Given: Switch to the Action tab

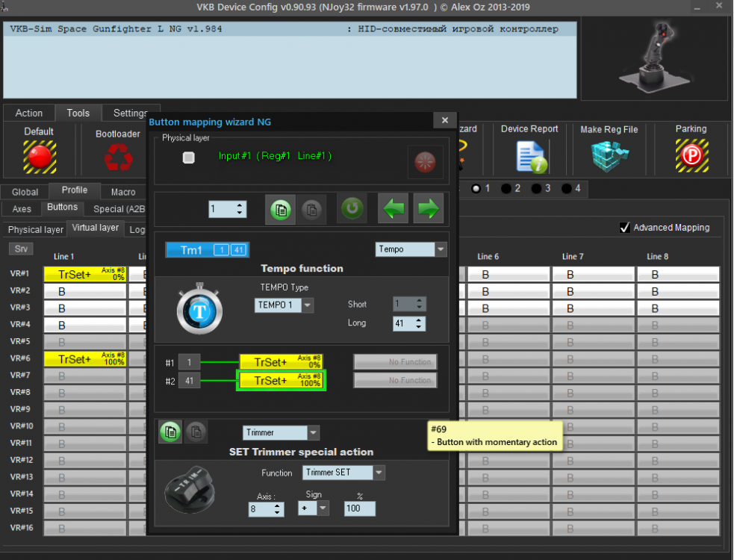Looking at the screenshot, I should (x=29, y=113).
